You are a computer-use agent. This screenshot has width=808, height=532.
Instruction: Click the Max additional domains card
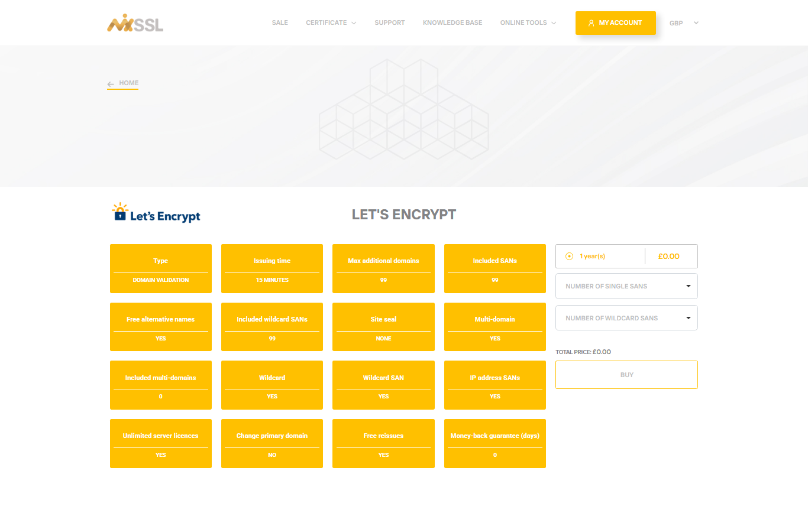(x=383, y=268)
